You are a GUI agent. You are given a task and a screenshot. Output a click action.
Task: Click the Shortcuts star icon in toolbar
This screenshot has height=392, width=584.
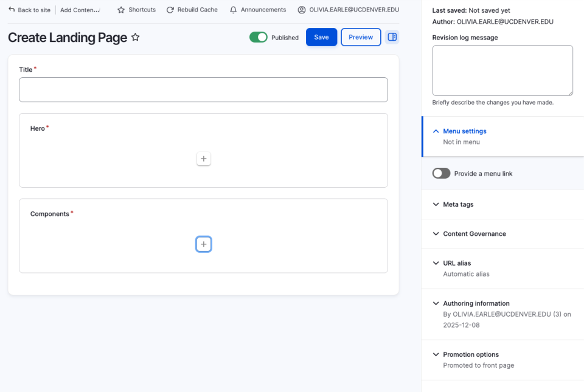click(x=121, y=10)
